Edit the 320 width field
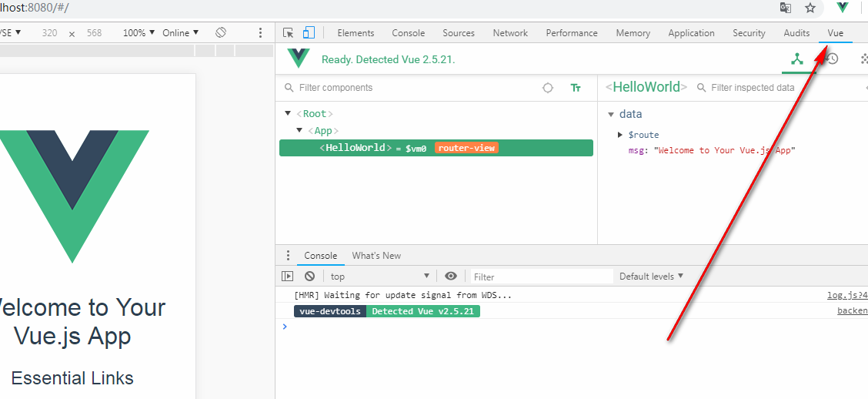The height and width of the screenshot is (399, 868). point(49,32)
